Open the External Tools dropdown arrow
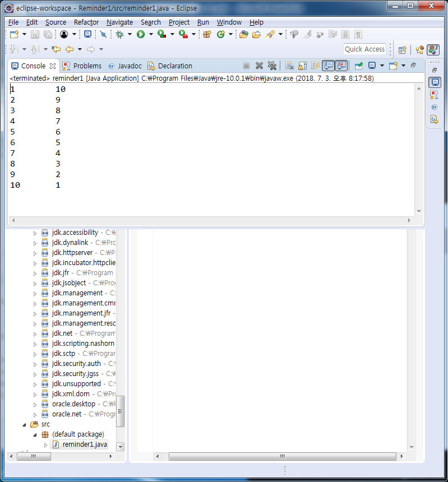448x482 pixels. coord(193,34)
